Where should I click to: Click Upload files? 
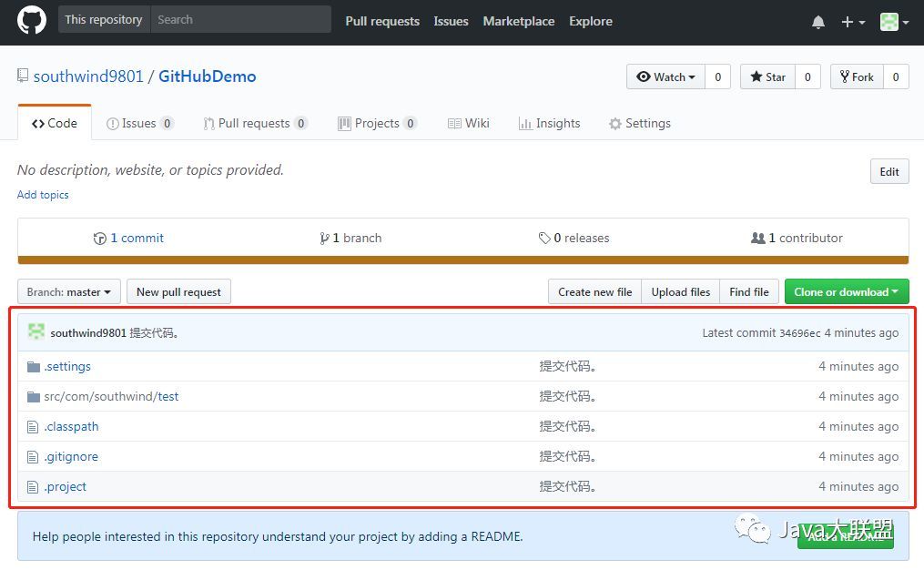(681, 291)
